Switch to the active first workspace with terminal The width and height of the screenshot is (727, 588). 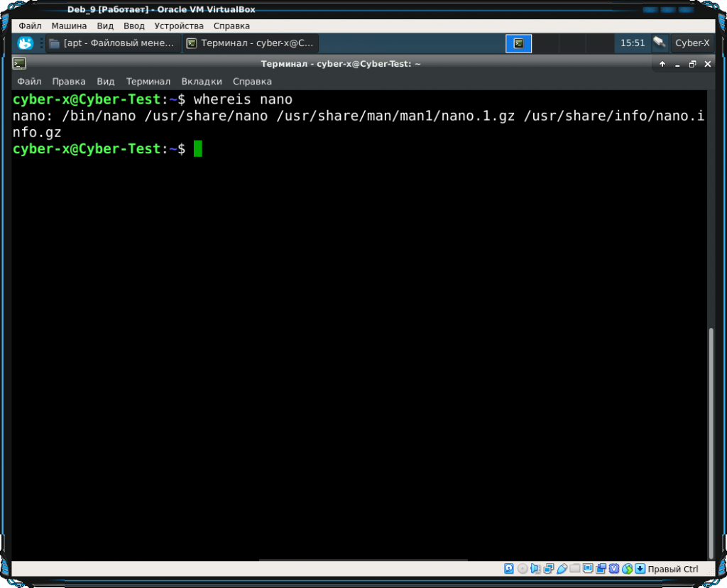518,43
